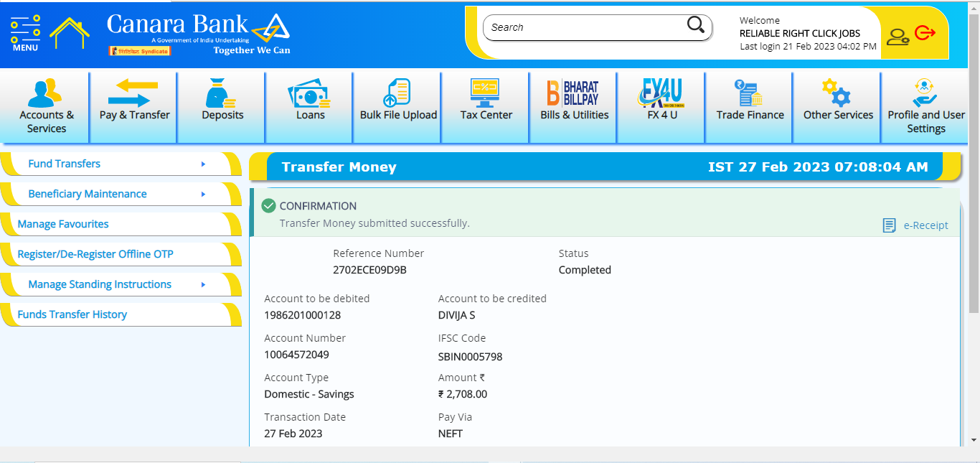
Task: Click account number 10064572049
Action: click(296, 355)
